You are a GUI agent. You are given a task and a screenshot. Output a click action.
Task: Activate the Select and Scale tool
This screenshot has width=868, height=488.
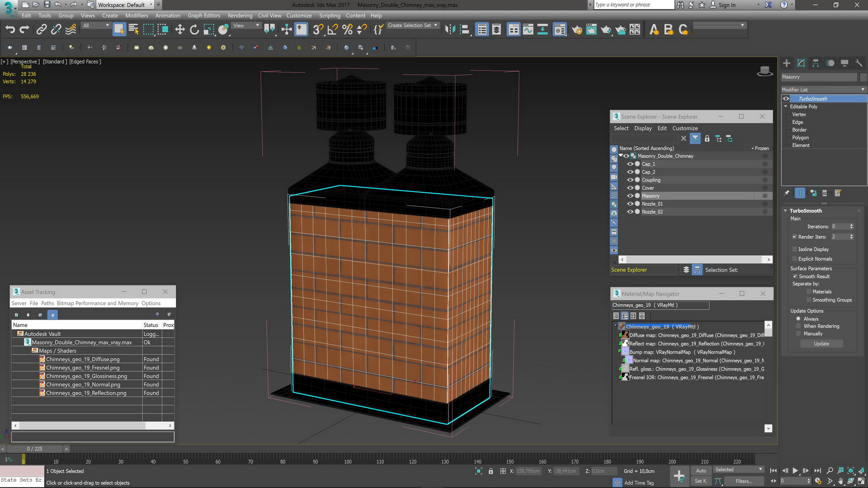click(x=209, y=30)
